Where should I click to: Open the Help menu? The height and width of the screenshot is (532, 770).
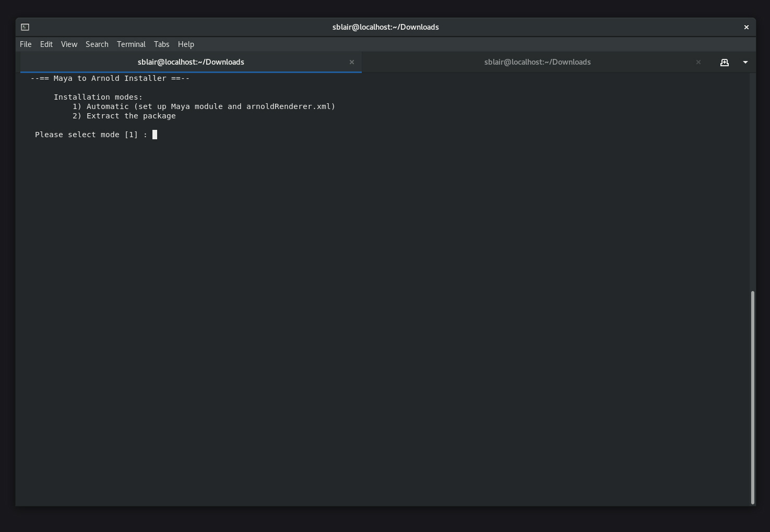186,44
